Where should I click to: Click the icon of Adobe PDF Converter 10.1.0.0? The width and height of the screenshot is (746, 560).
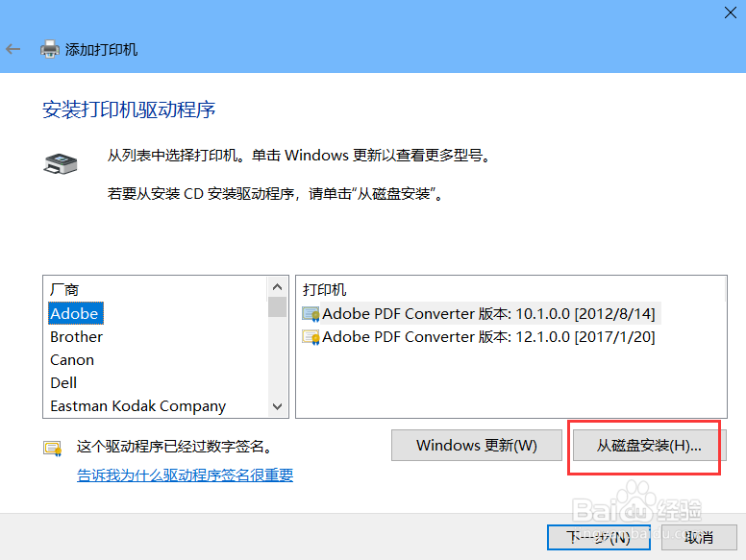click(311, 313)
